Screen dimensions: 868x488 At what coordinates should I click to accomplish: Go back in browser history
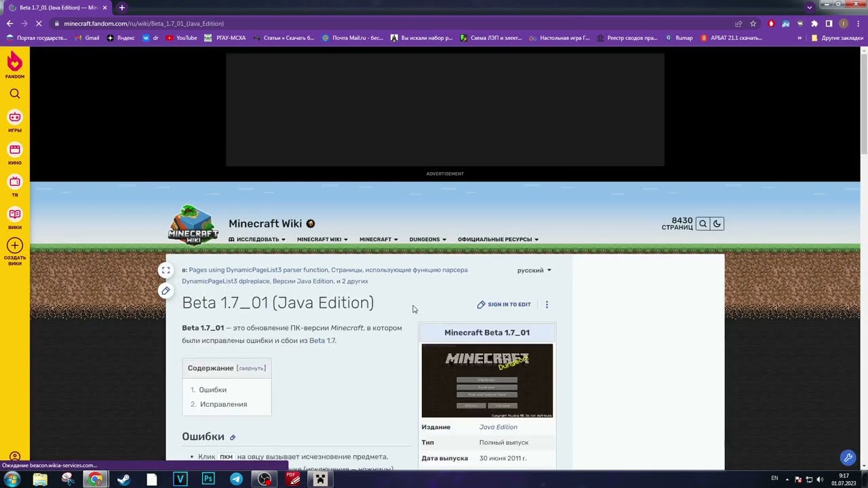[9, 24]
